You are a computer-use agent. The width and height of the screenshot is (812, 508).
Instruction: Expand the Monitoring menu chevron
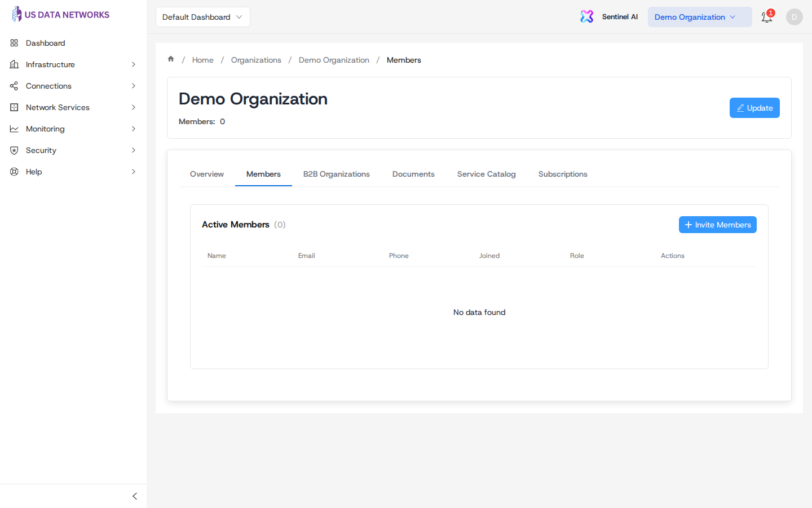[x=134, y=129]
